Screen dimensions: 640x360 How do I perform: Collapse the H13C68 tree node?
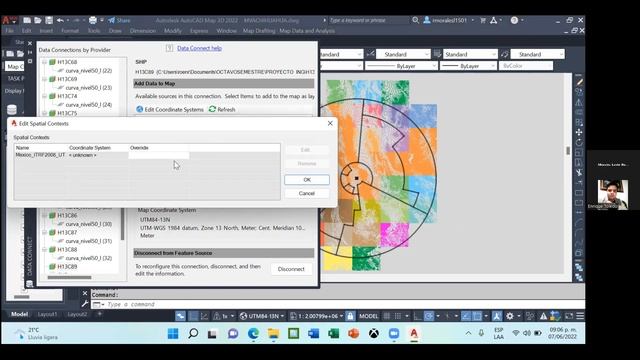click(x=44, y=62)
